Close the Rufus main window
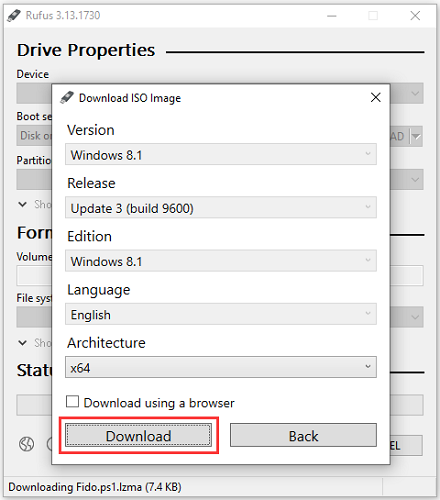Viewport: 440px width, 500px height. 415,16
